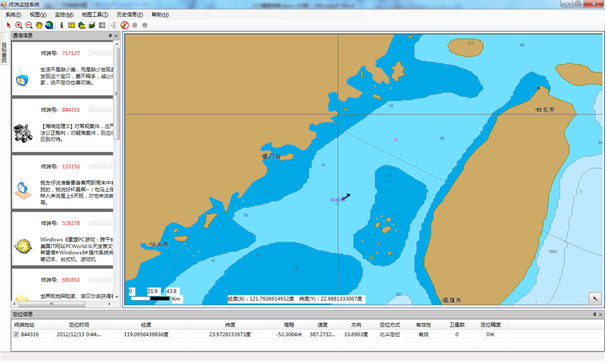Click the globe full-extent map icon
Screen dimensions: 606x362
click(49, 25)
